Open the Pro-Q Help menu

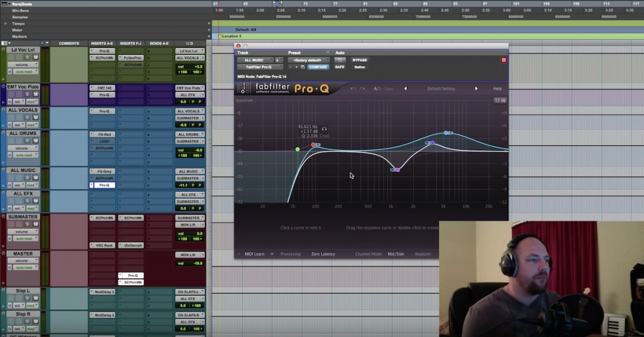pyautogui.click(x=497, y=88)
